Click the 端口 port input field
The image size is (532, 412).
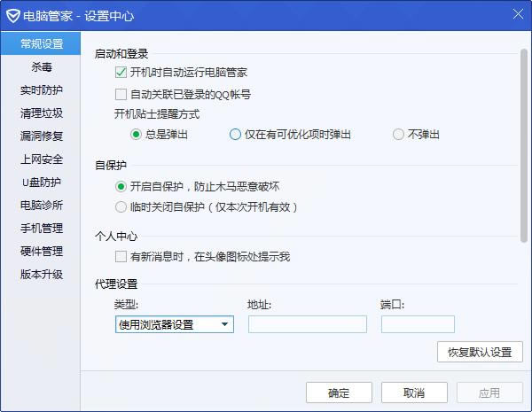[x=418, y=324]
